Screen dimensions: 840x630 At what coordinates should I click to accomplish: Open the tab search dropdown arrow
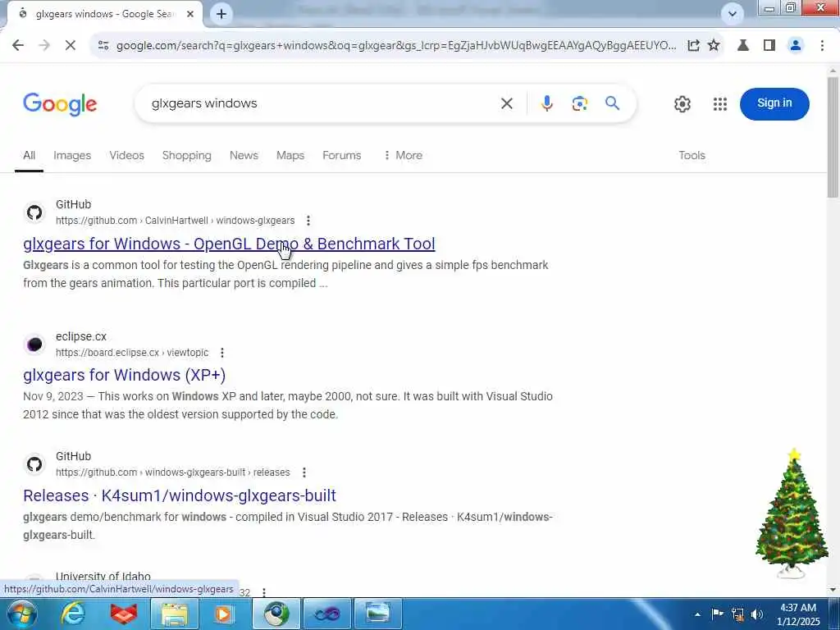(733, 14)
